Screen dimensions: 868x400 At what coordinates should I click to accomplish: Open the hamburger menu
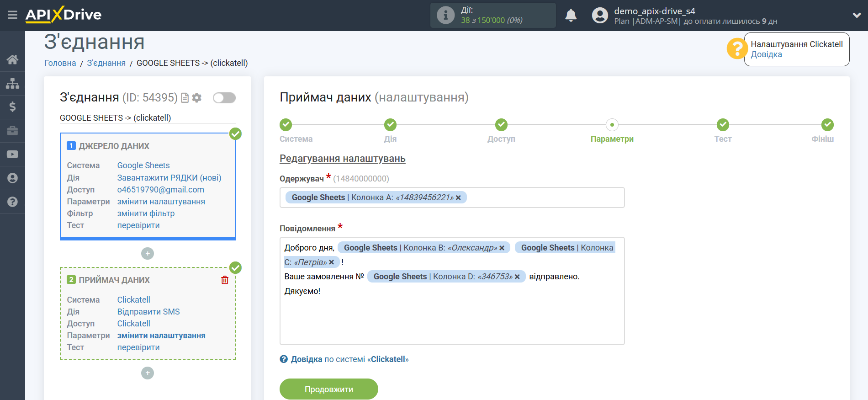tap(12, 15)
